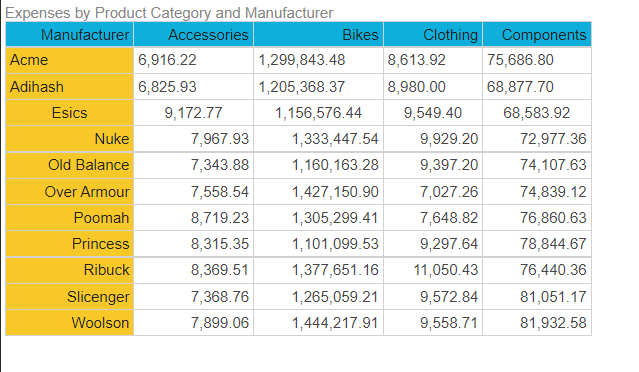Click the Expenses by Product Category title
The width and height of the screenshot is (639, 372).
169,13
